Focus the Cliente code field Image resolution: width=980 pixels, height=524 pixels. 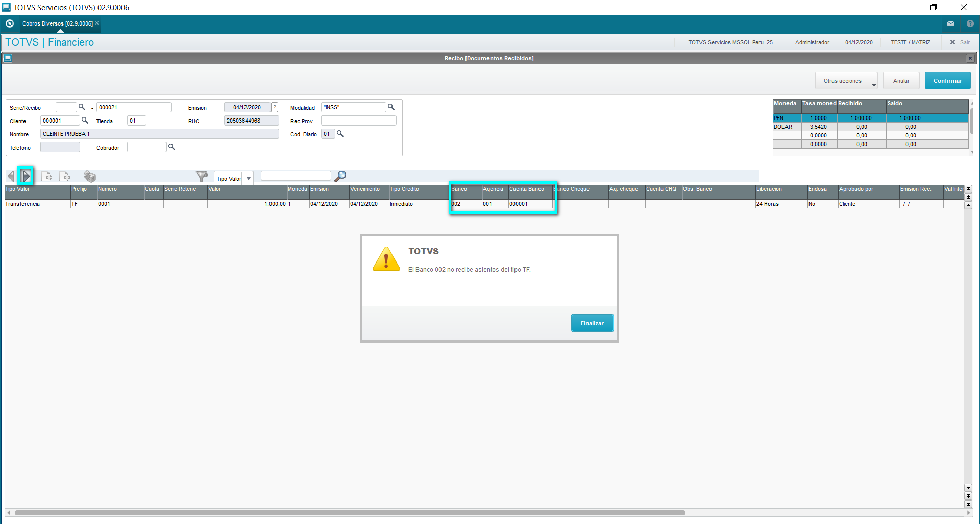pyautogui.click(x=60, y=121)
